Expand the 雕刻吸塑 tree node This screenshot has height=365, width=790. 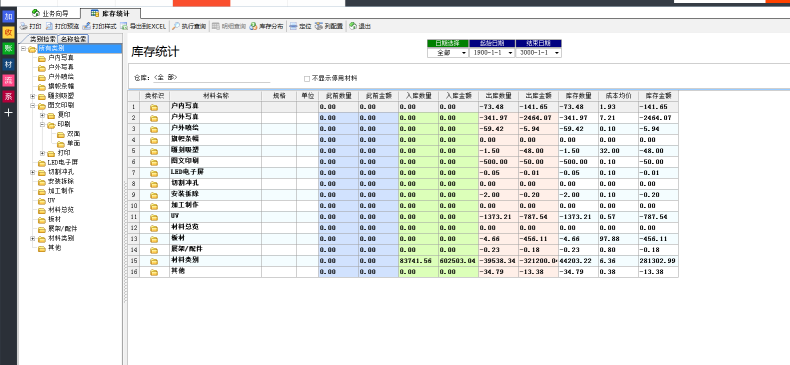point(33,96)
